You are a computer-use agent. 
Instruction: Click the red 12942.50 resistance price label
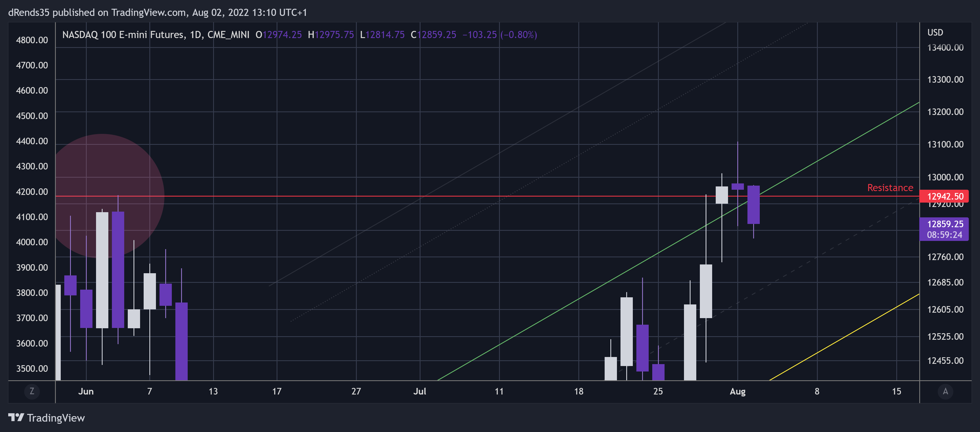tap(944, 196)
